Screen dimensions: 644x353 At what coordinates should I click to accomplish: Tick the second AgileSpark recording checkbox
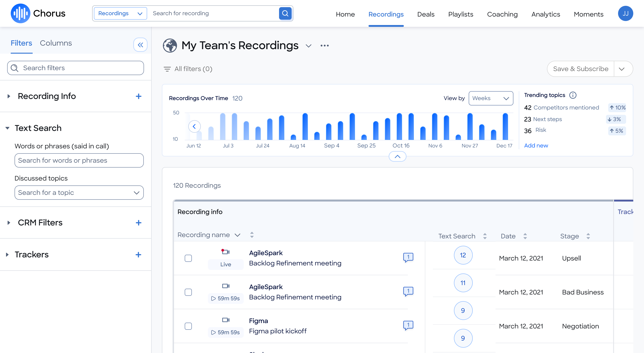pyautogui.click(x=188, y=292)
